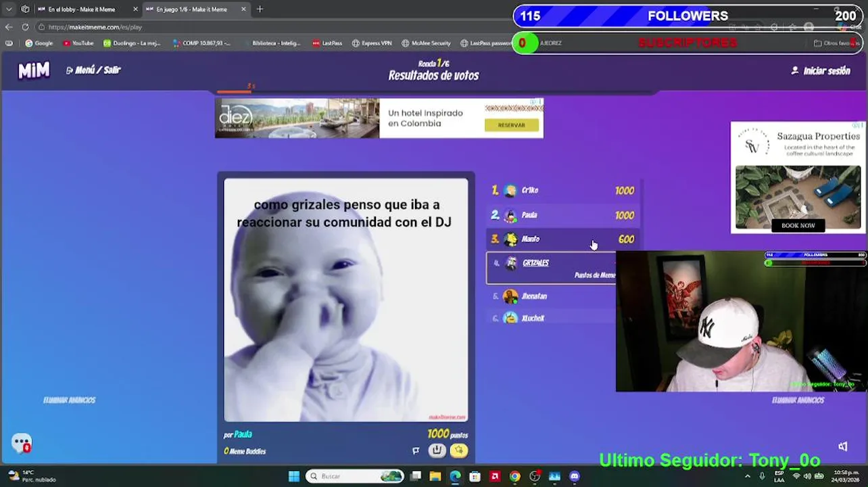Click Iniciar sesión
The height and width of the screenshot is (487, 868).
point(821,70)
